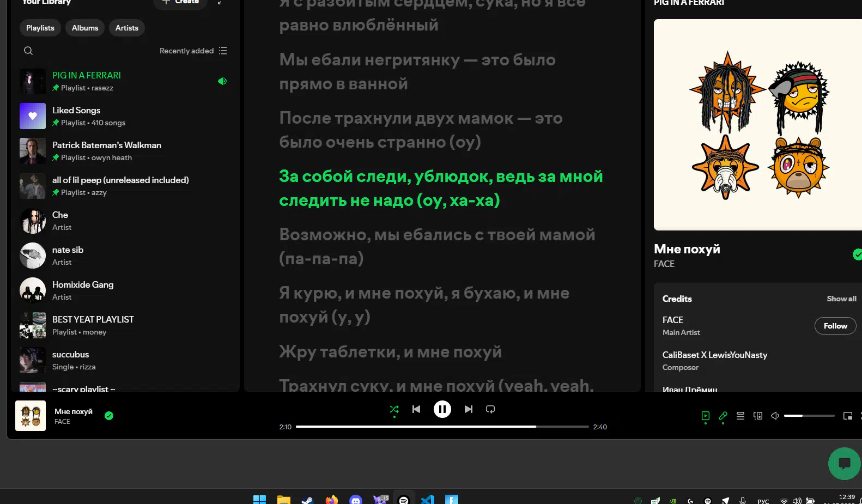The width and height of the screenshot is (862, 504).
Task: Jump to lyric 'Возможно, мы ебались с твоей мамой'
Action: pos(437,246)
